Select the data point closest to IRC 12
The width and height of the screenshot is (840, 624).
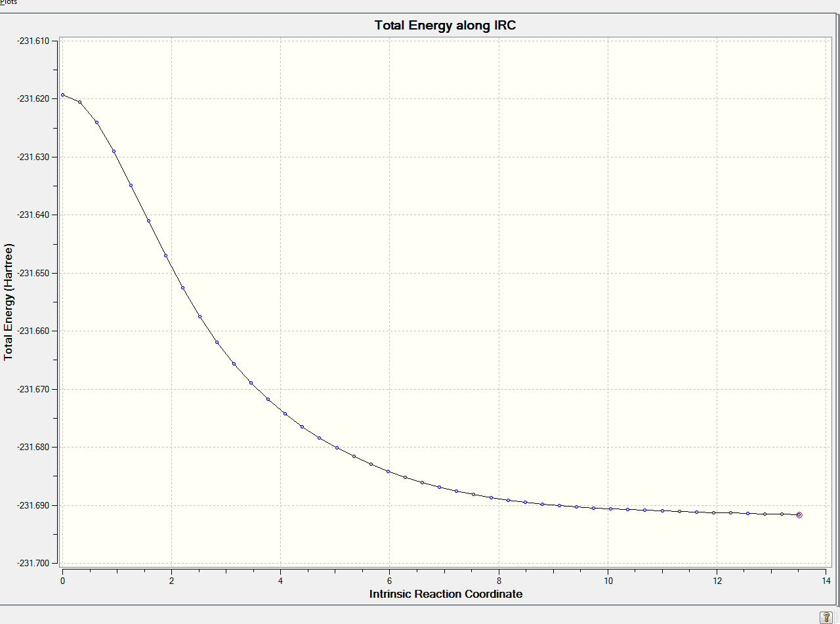click(x=714, y=512)
